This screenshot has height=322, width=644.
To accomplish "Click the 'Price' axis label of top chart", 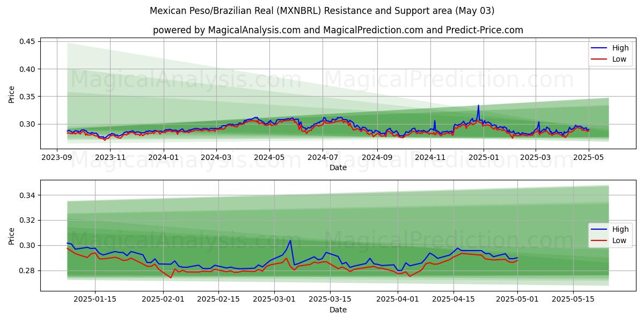I will [12, 93].
